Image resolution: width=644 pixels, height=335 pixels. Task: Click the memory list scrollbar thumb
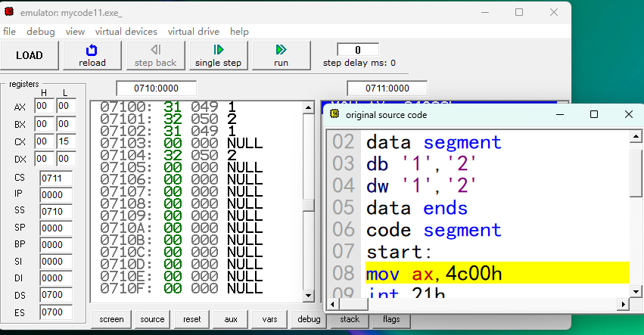[309, 205]
